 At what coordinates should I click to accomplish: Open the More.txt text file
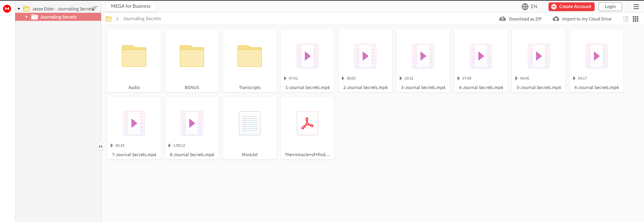250,128
